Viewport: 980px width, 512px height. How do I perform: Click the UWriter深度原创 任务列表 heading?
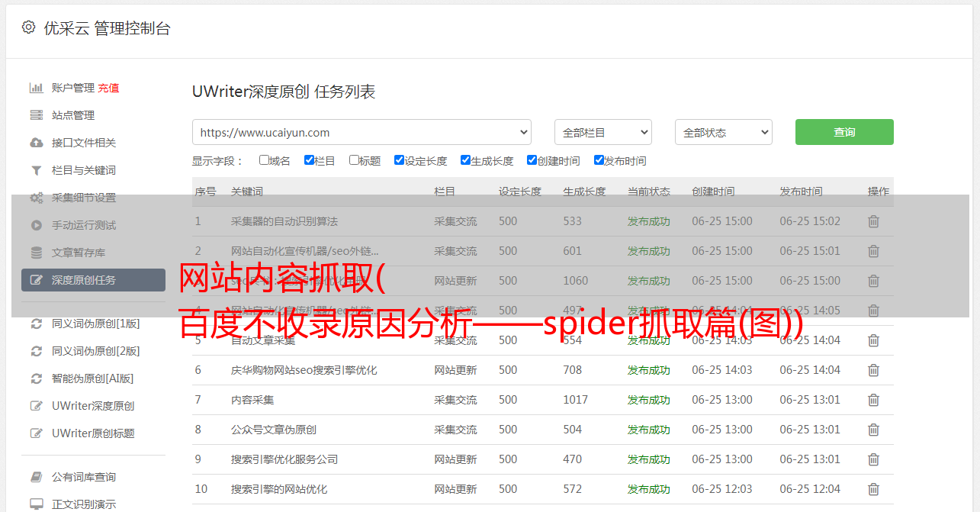[x=284, y=92]
